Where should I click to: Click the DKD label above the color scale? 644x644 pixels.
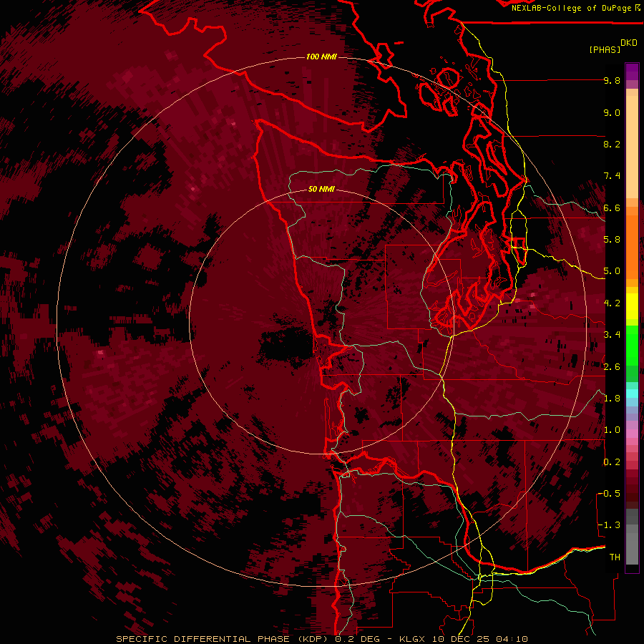click(629, 43)
